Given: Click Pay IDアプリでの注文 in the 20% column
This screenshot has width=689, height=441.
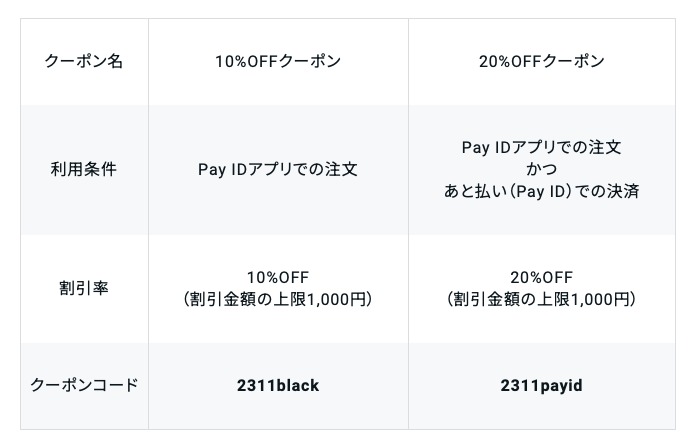Looking at the screenshot, I should [x=541, y=147].
